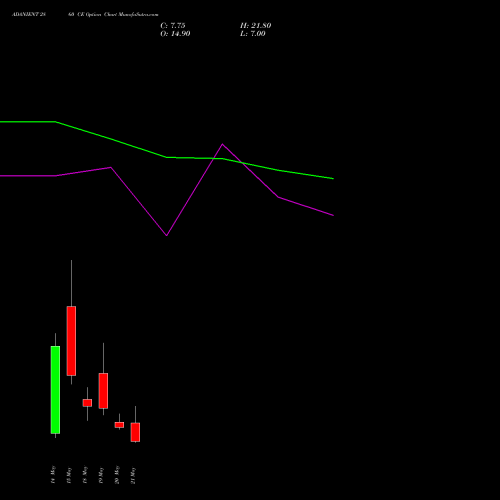
Task: Click the 15 May date axis label
Action: click(69, 475)
